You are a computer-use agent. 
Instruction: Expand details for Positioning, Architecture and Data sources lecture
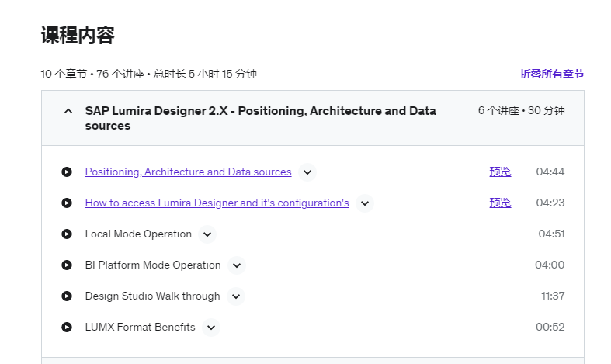[307, 172]
